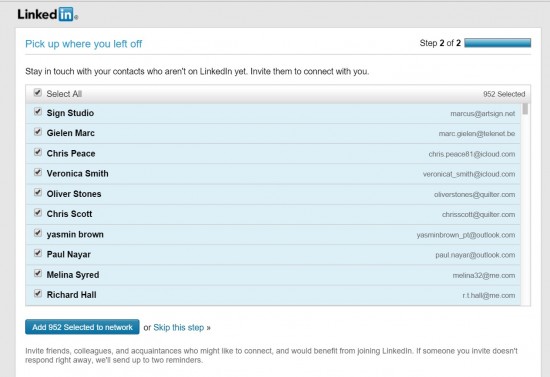Toggle Chris Scott checkbox
The width and height of the screenshot is (550, 377).
pyautogui.click(x=38, y=213)
